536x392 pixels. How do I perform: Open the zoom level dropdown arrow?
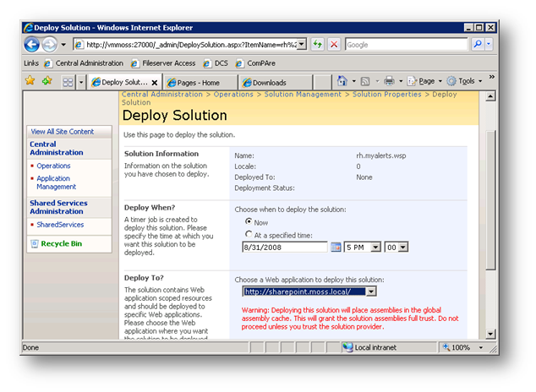click(480, 347)
